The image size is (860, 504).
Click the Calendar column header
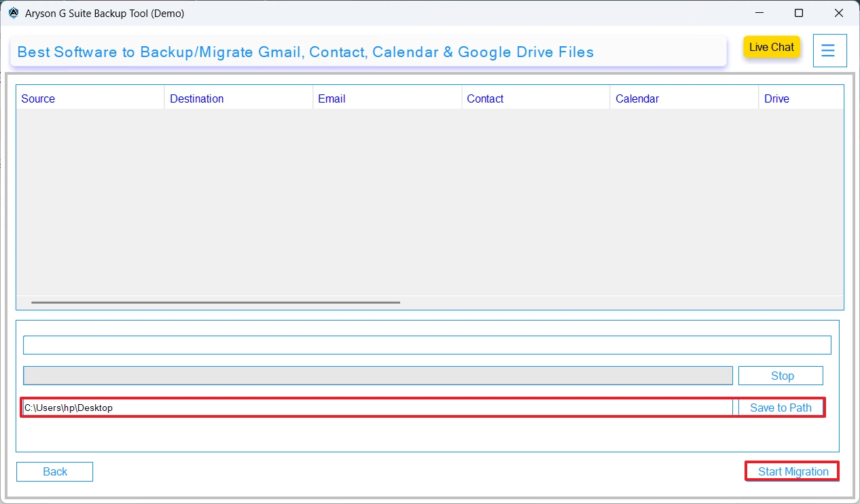click(x=685, y=98)
